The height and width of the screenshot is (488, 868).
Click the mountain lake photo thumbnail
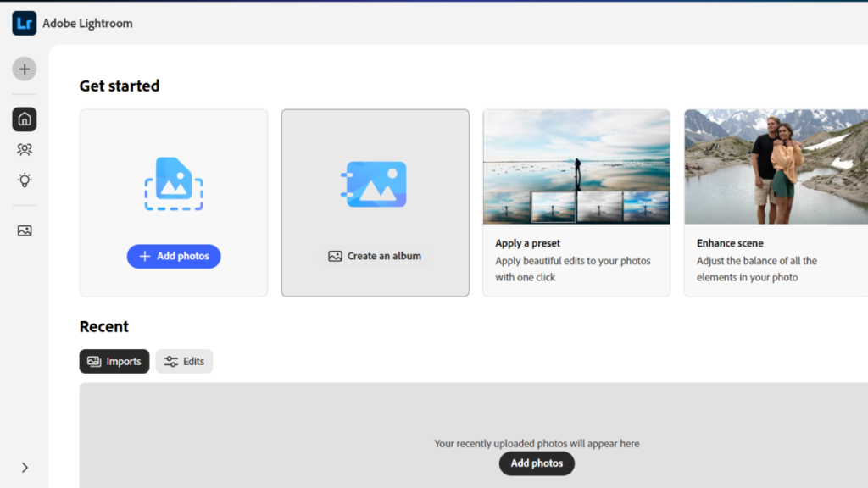775,166
